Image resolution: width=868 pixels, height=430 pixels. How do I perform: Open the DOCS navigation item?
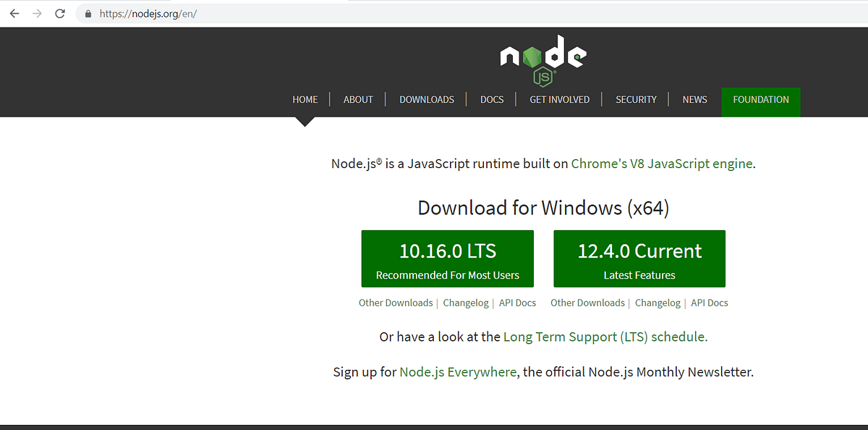point(492,99)
